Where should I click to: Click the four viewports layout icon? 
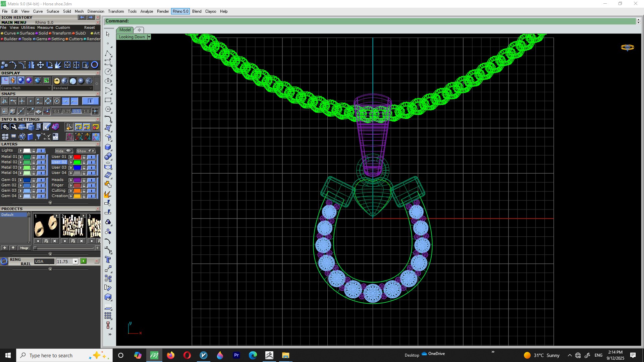click(x=5, y=136)
